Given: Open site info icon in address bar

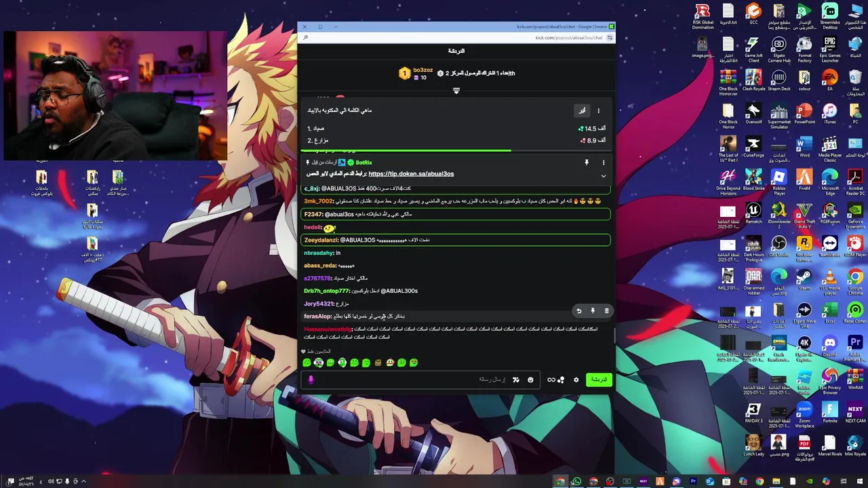Looking at the screenshot, I should 610,38.
